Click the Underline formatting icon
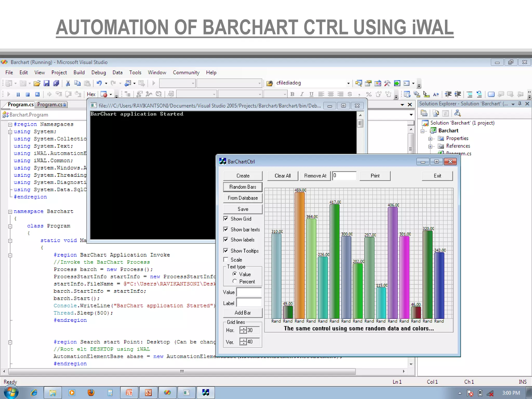Viewport: 532px width, 399px height. [311, 94]
